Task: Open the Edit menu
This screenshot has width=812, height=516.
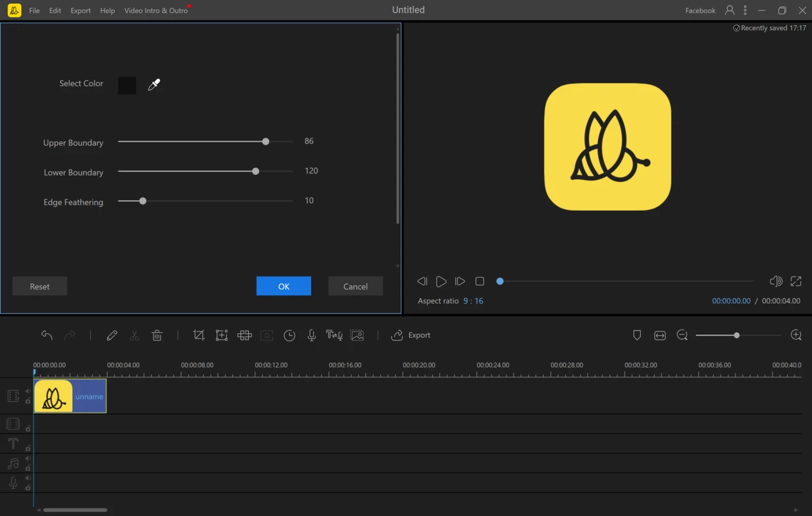Action: pos(55,10)
